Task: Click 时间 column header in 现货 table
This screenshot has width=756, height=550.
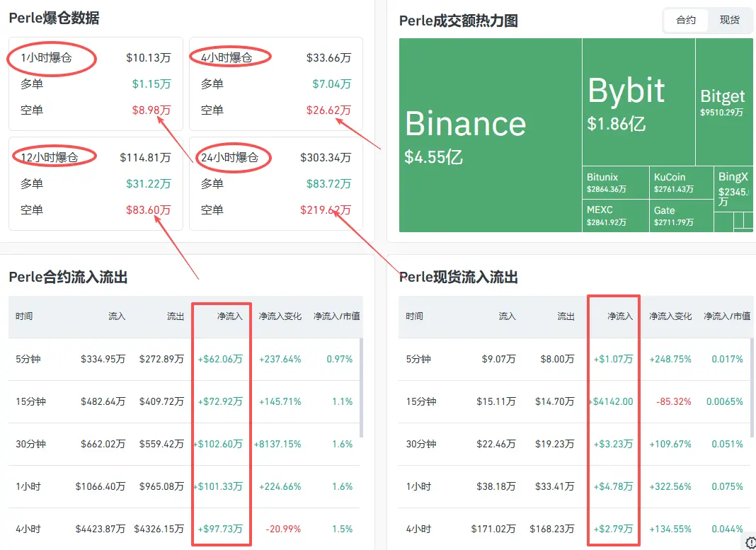Action: point(414,316)
